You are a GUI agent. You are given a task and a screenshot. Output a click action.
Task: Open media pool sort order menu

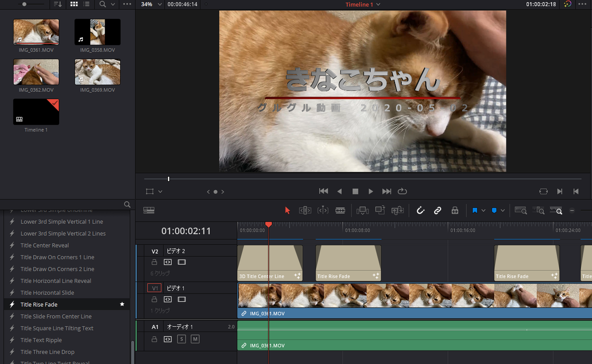tap(58, 4)
